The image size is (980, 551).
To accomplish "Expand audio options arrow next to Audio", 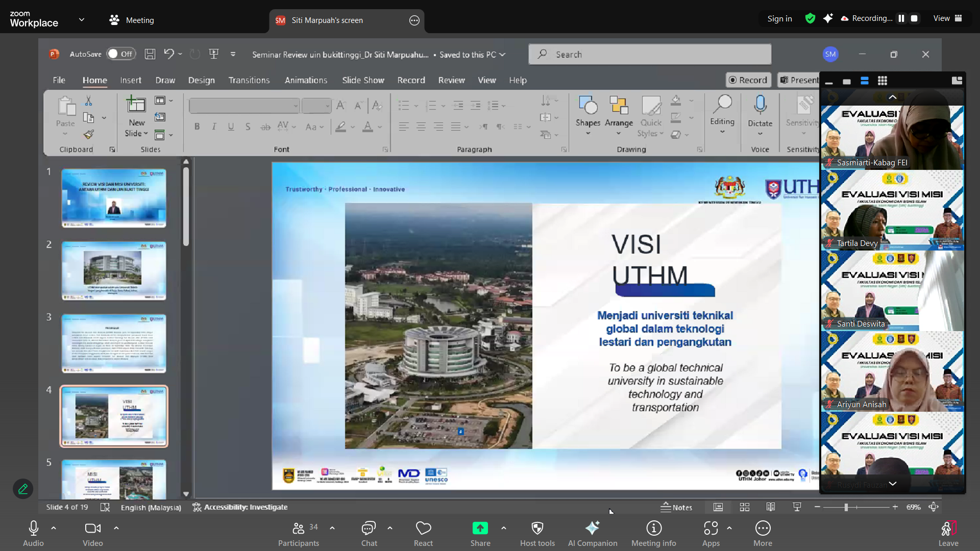I will 54,528.
